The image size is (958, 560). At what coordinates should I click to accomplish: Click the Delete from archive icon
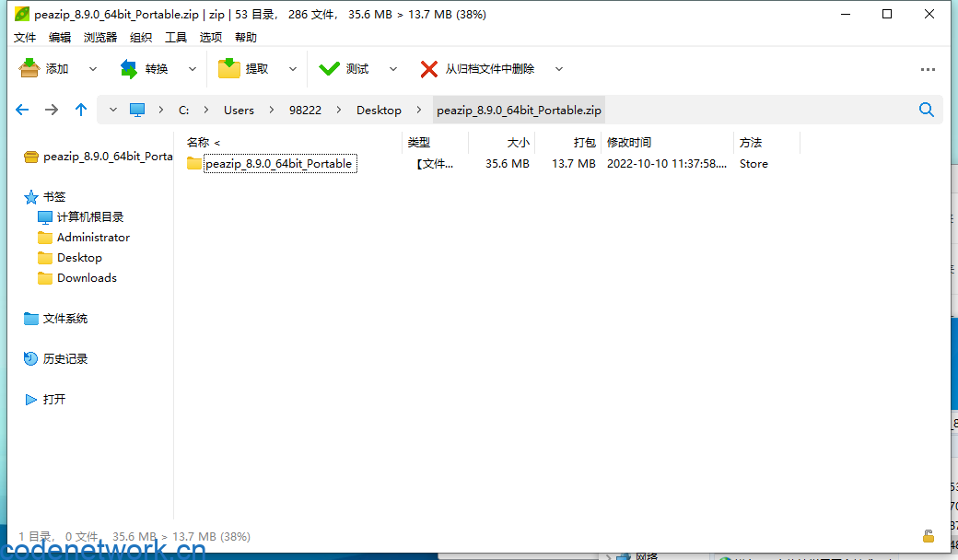tap(429, 68)
